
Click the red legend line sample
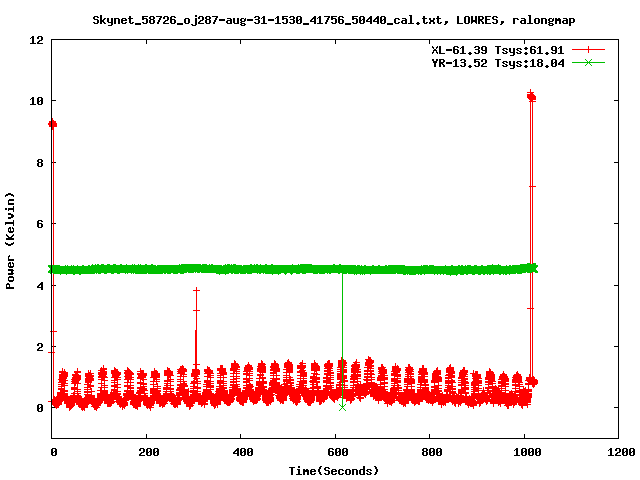pyautogui.click(x=588, y=50)
